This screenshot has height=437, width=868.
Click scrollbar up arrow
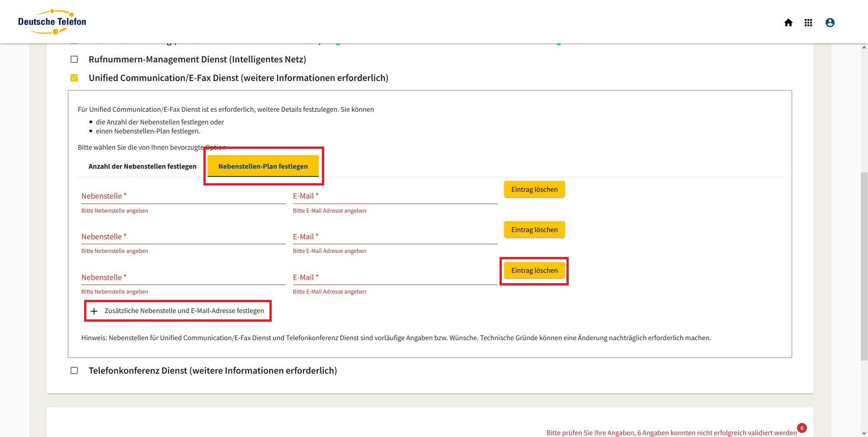click(x=864, y=47)
